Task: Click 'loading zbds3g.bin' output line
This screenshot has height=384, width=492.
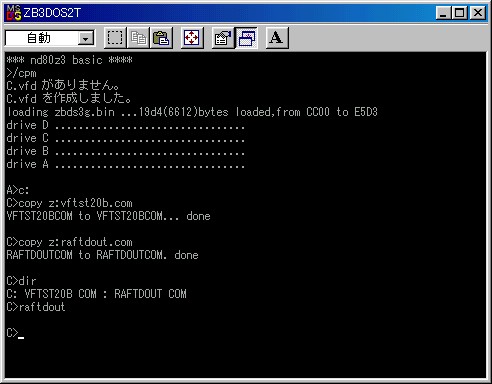Action: [192, 112]
